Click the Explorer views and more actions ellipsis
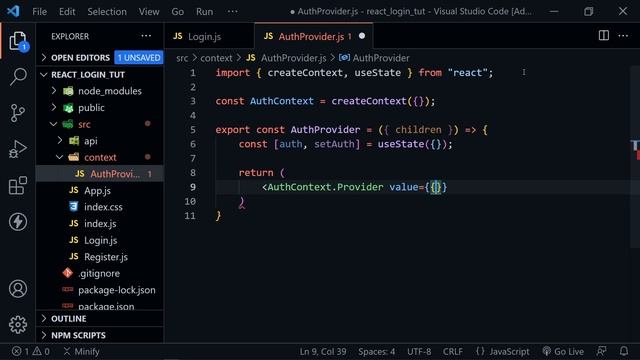This screenshot has height=360, width=640. 146,36
